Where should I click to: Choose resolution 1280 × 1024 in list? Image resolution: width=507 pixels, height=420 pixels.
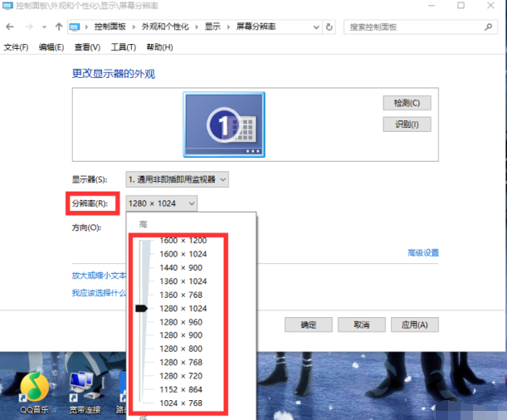coord(183,309)
